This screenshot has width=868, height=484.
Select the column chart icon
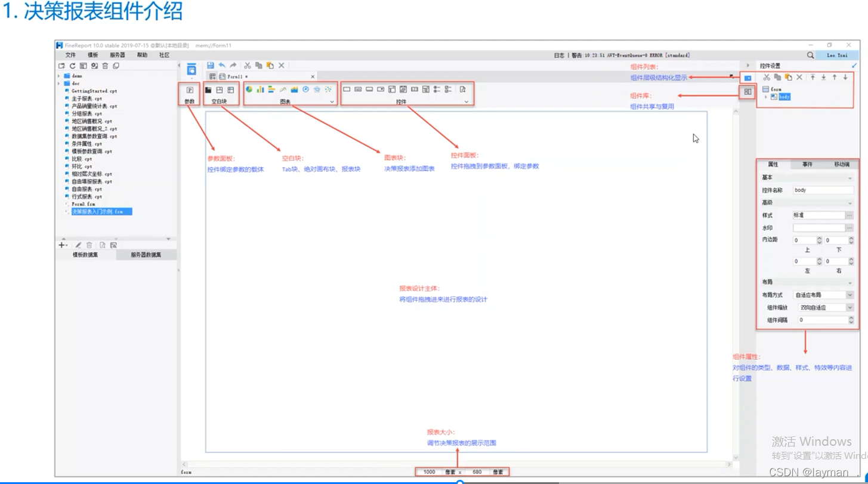coord(261,90)
